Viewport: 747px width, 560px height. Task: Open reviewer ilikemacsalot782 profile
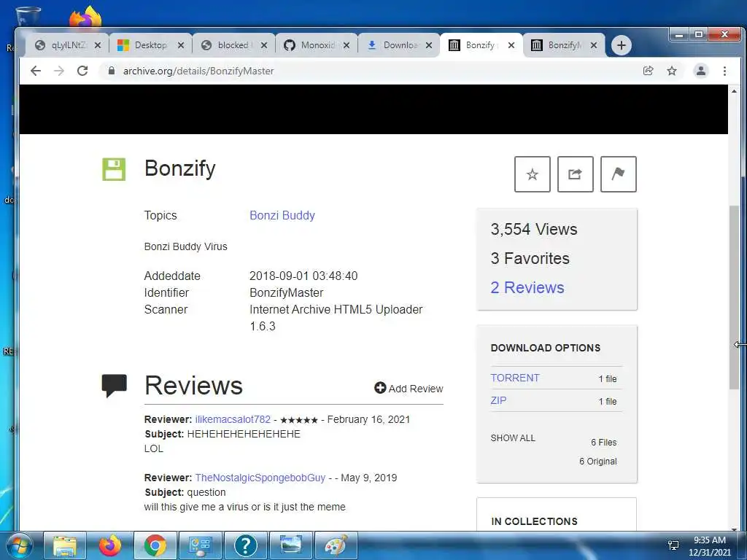pyautogui.click(x=233, y=419)
